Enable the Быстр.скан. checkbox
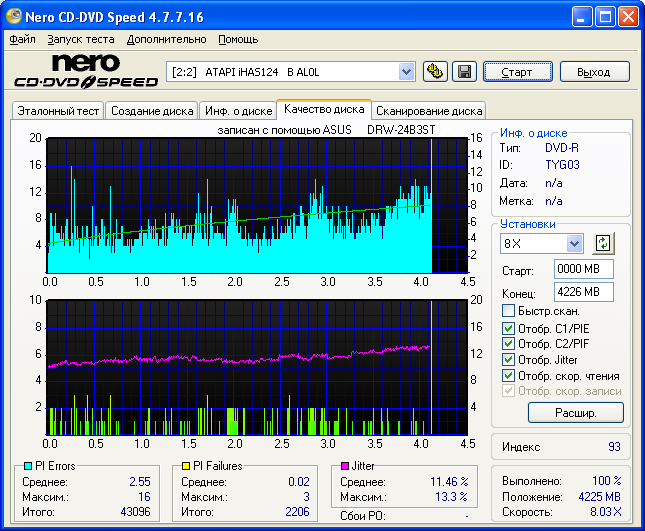The height and width of the screenshot is (531, 645). [x=509, y=311]
